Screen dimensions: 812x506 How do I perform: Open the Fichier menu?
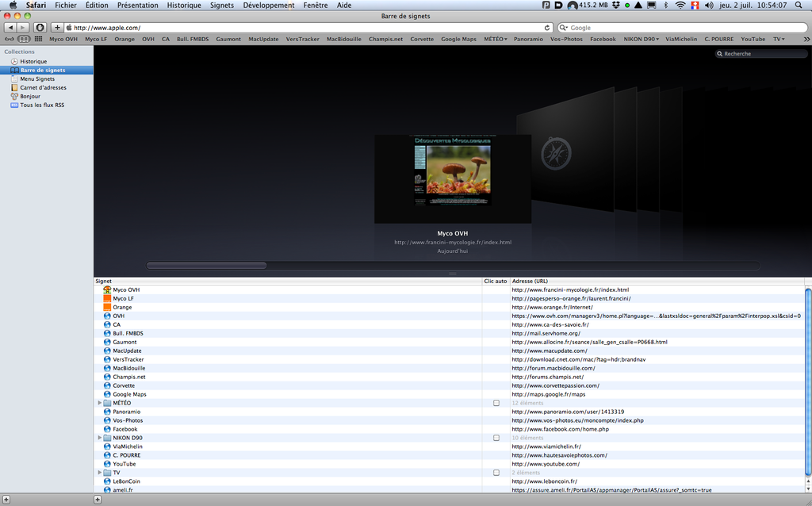66,6
